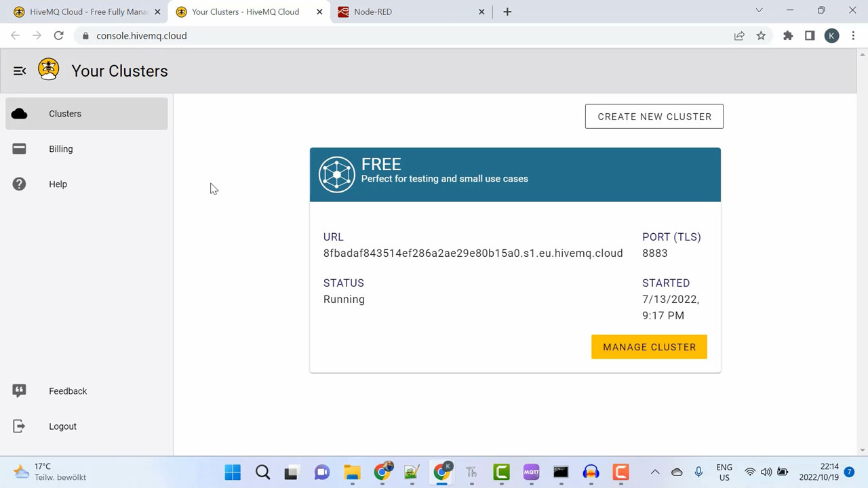
Task: Open the Billing section in sidebar
Action: click(87, 149)
